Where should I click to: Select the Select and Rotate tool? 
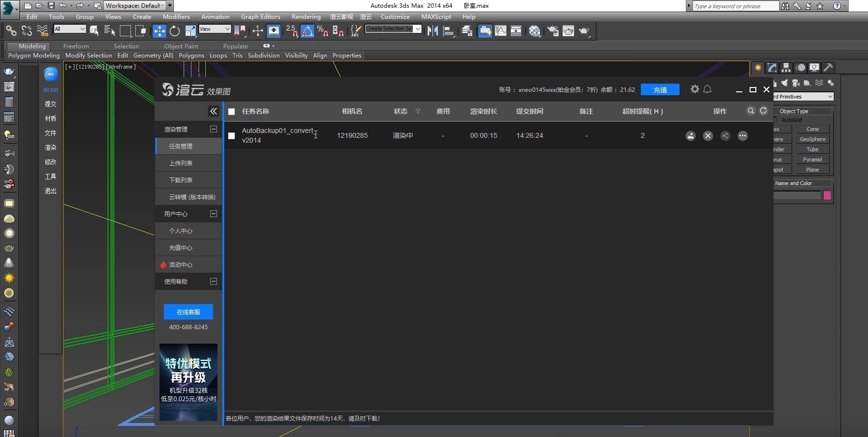pyautogui.click(x=174, y=31)
